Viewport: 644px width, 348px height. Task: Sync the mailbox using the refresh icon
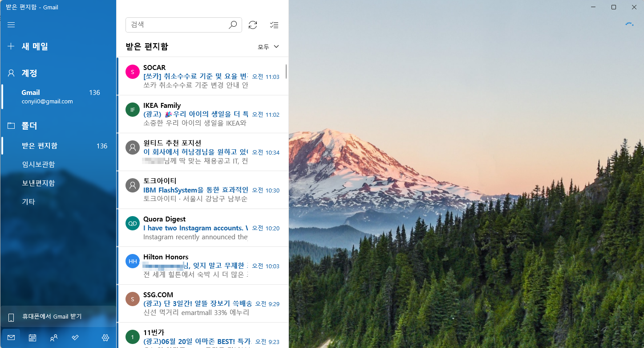click(253, 25)
